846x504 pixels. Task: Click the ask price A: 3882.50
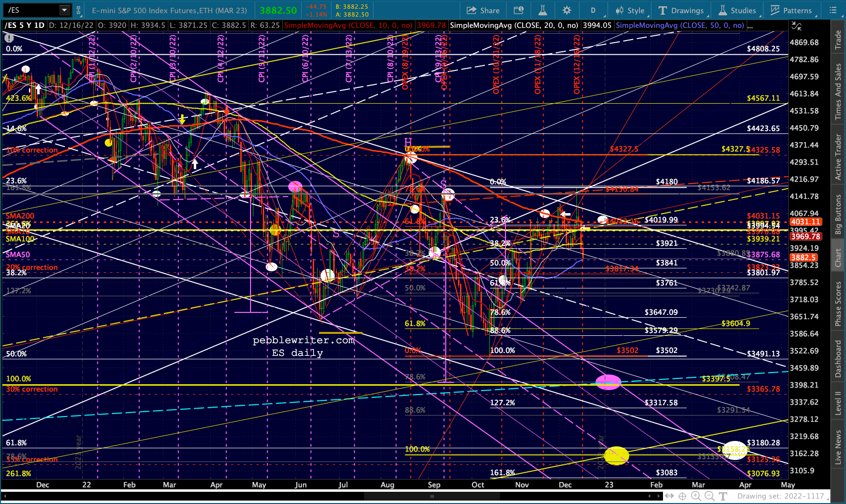pos(352,14)
